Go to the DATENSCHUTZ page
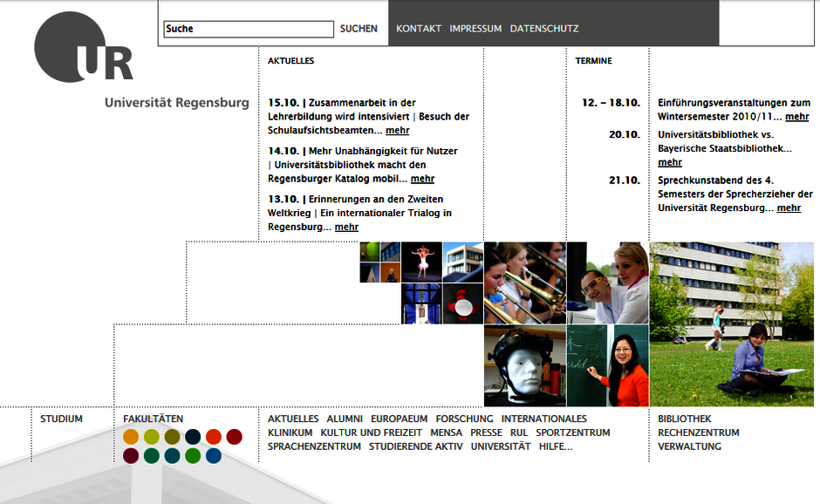This screenshot has height=504, width=820. (x=544, y=29)
